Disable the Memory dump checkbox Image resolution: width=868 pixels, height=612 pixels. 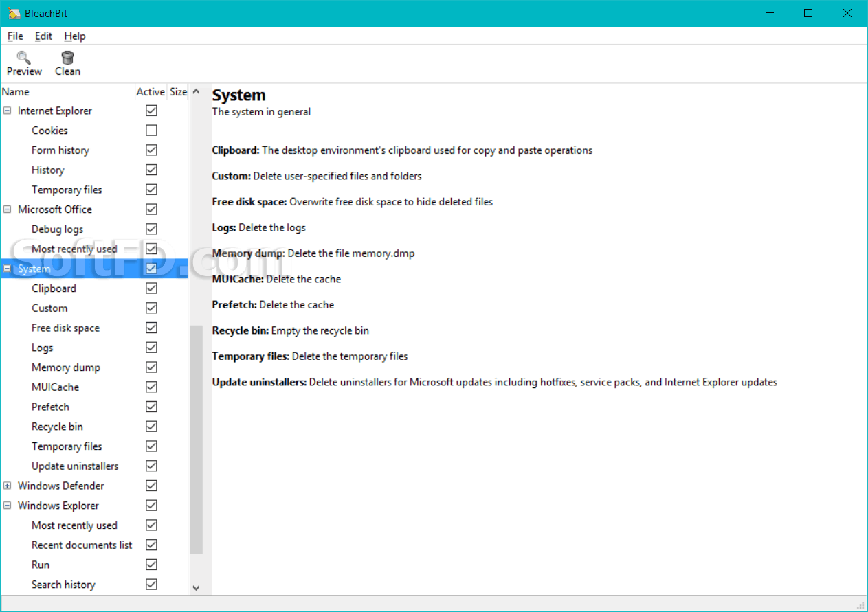pos(151,367)
